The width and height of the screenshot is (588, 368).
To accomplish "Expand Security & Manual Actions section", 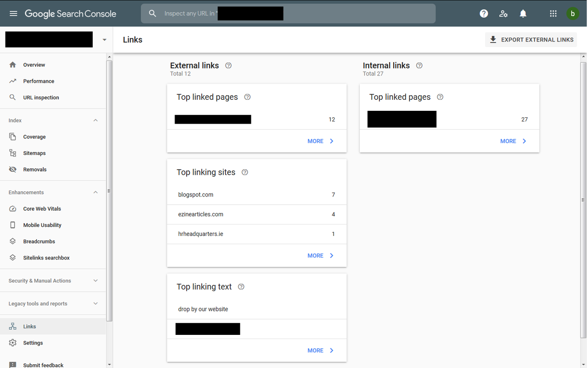I will coord(96,281).
